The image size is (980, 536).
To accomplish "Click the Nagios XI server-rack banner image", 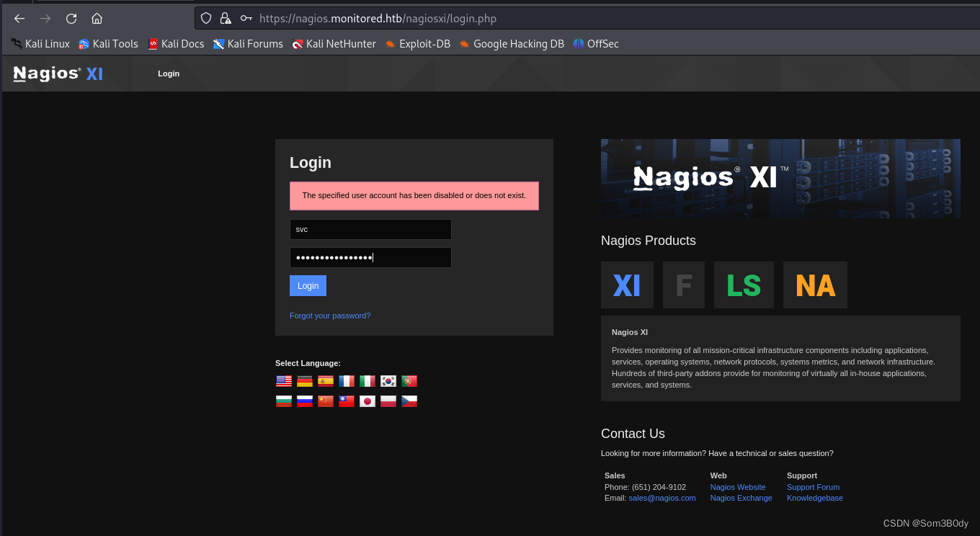I will coord(780,179).
